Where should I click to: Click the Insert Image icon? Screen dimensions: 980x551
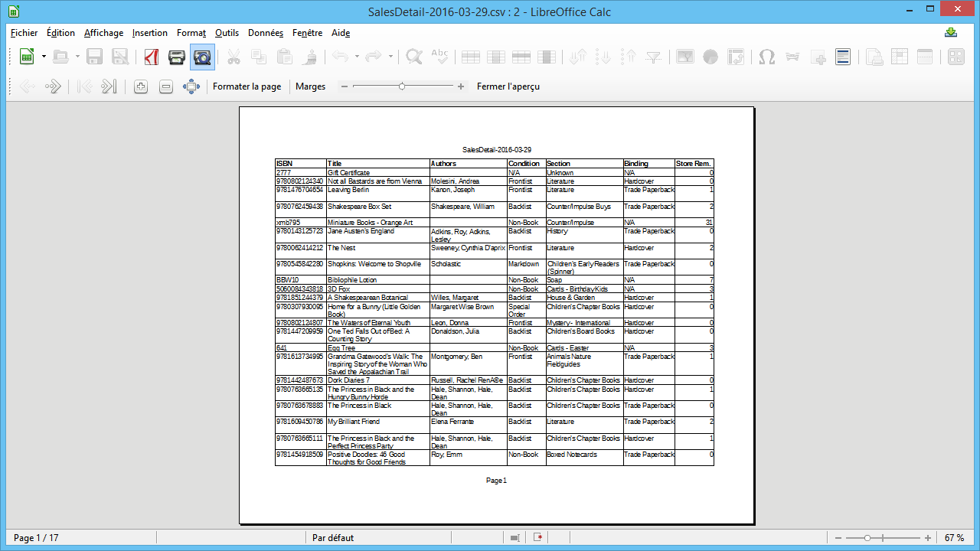coord(684,57)
